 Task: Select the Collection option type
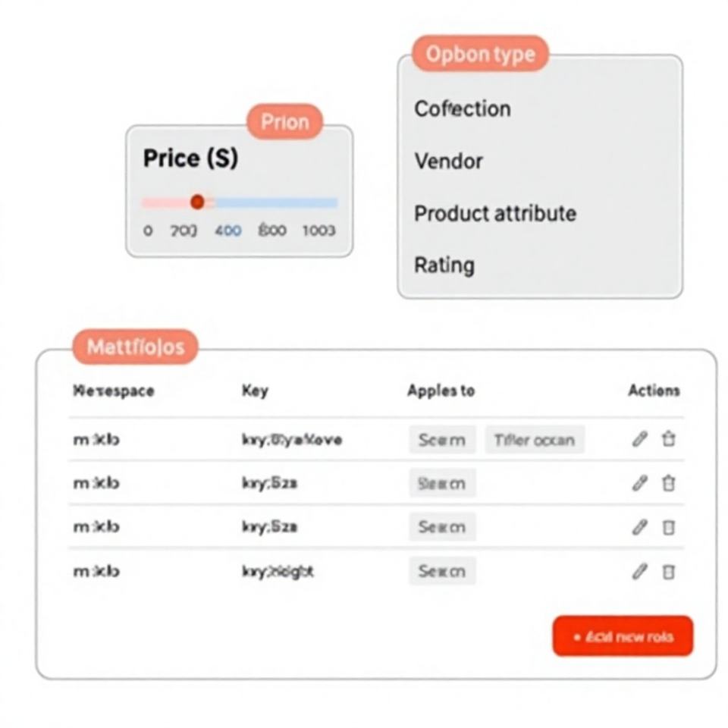pos(463,108)
